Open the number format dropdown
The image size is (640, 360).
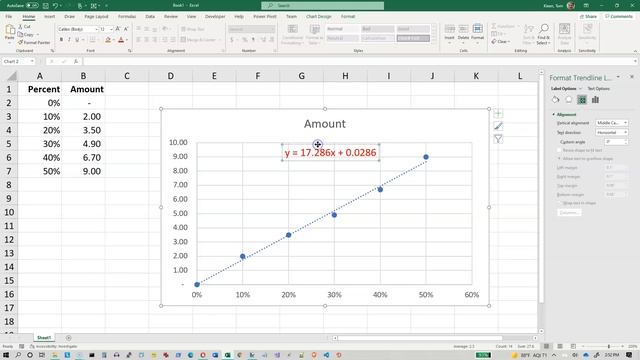pyautogui.click(x=273, y=29)
